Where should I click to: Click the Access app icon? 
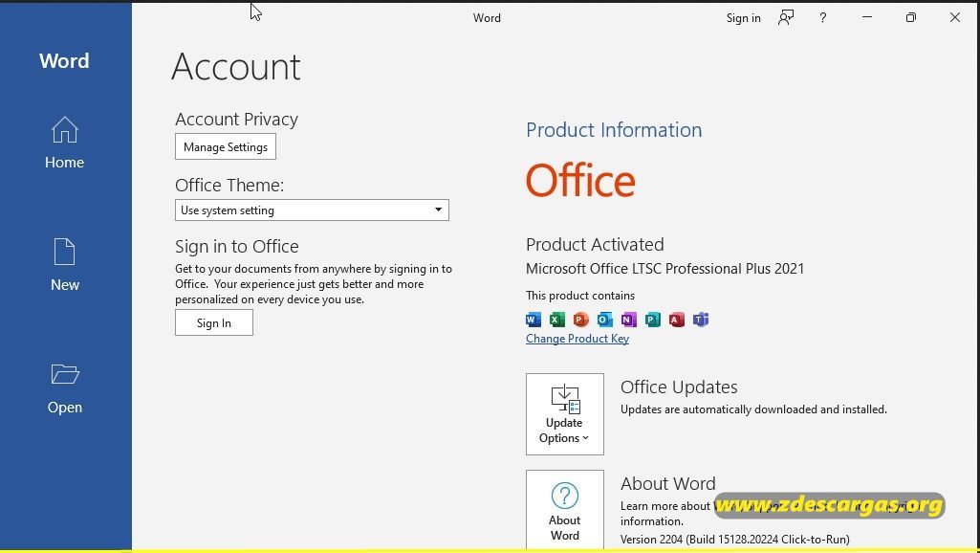(x=676, y=320)
